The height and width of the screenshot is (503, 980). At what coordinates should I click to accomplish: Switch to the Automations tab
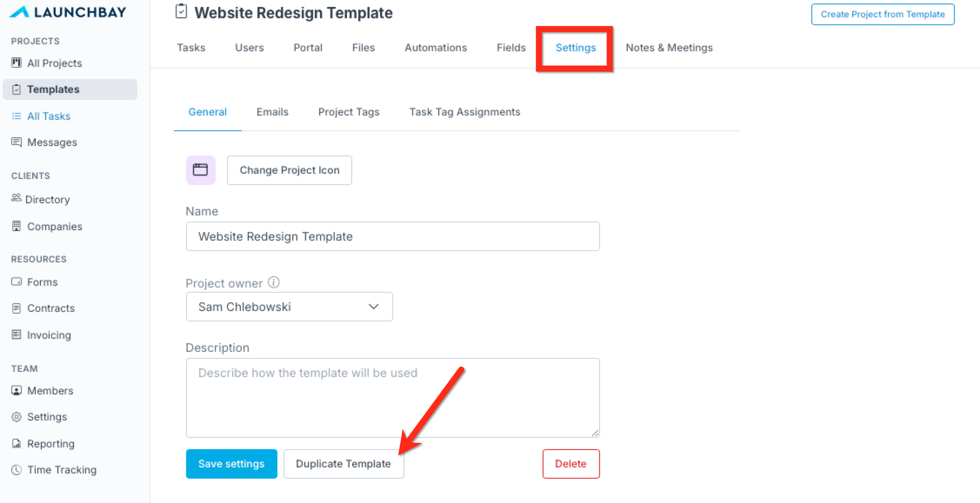point(436,48)
